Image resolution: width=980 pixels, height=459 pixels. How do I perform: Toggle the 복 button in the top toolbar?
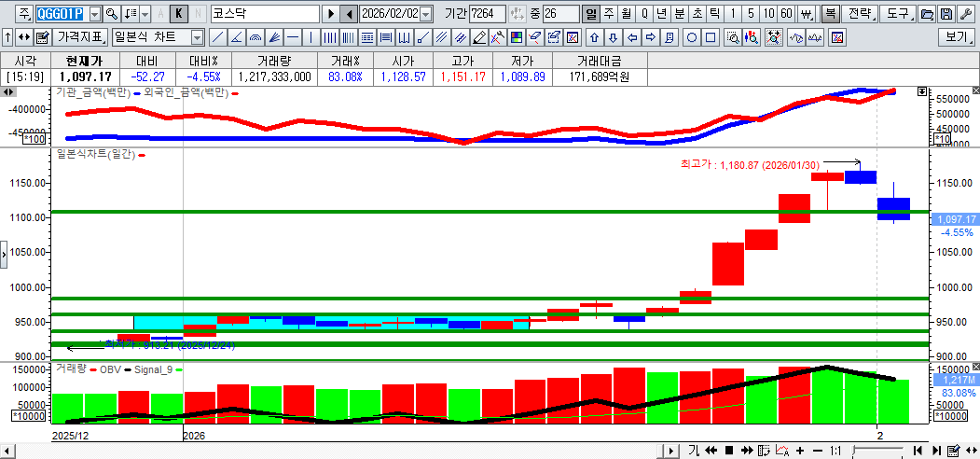pos(829,14)
